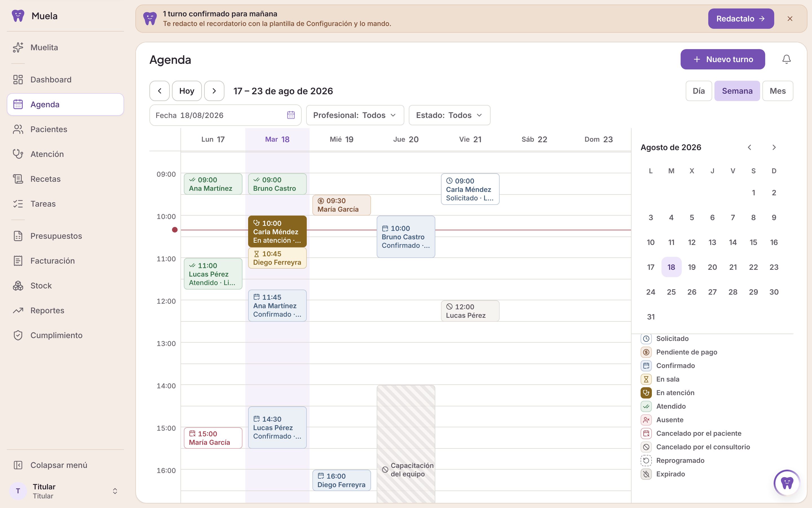Expand the Estado filter dropdown
This screenshot has width=812, height=508.
[x=449, y=115]
